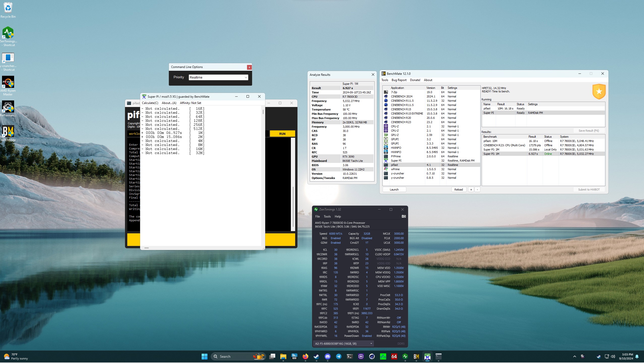The width and height of the screenshot is (644, 363).
Task: Open Steam from the taskbar
Action: pyautogui.click(x=316, y=357)
